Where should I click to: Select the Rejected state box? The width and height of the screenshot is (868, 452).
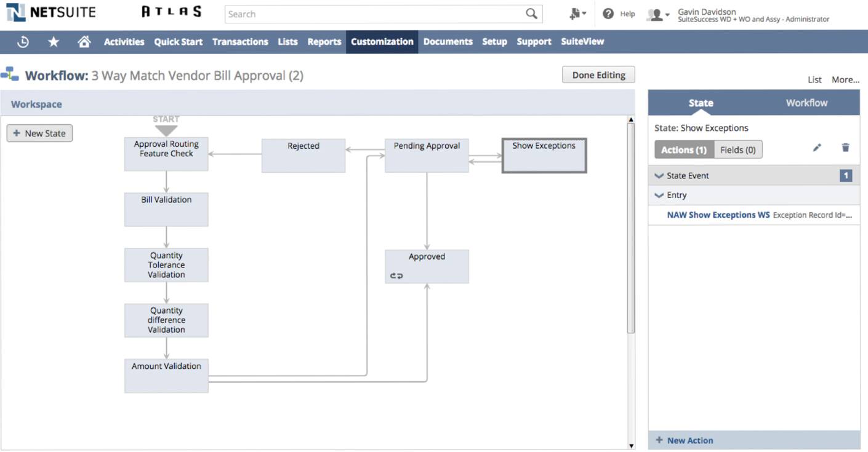303,156
